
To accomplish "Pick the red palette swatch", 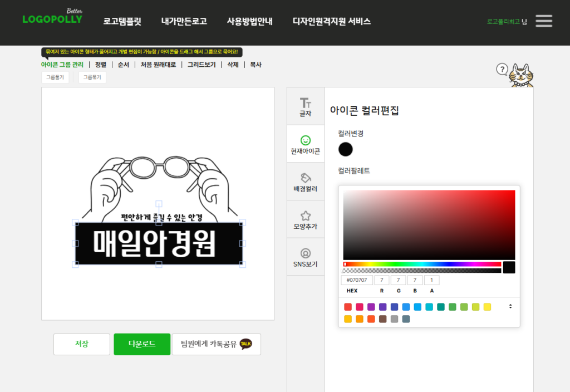I will pos(348,307).
